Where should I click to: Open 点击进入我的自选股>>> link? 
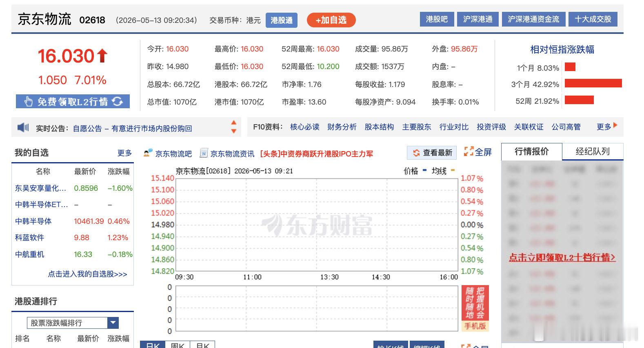point(87,274)
